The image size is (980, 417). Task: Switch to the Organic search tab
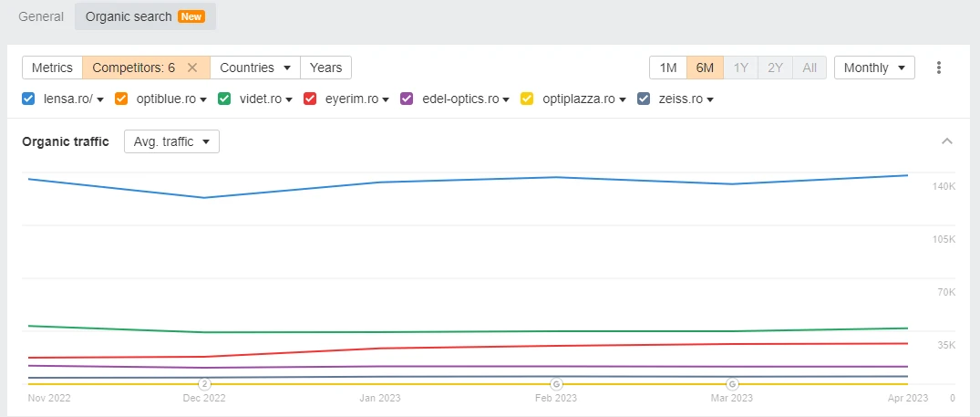(145, 16)
